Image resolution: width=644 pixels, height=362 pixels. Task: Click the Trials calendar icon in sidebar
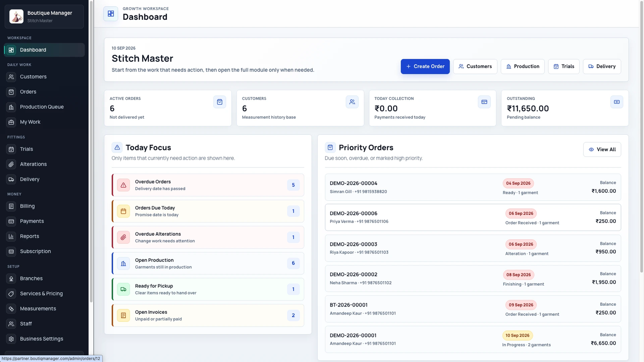[11, 149]
